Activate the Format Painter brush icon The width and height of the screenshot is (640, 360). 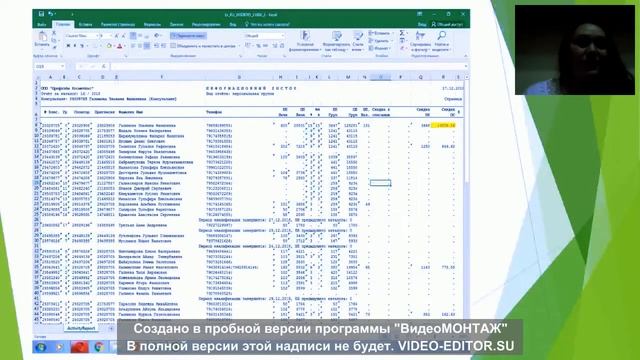[54, 47]
